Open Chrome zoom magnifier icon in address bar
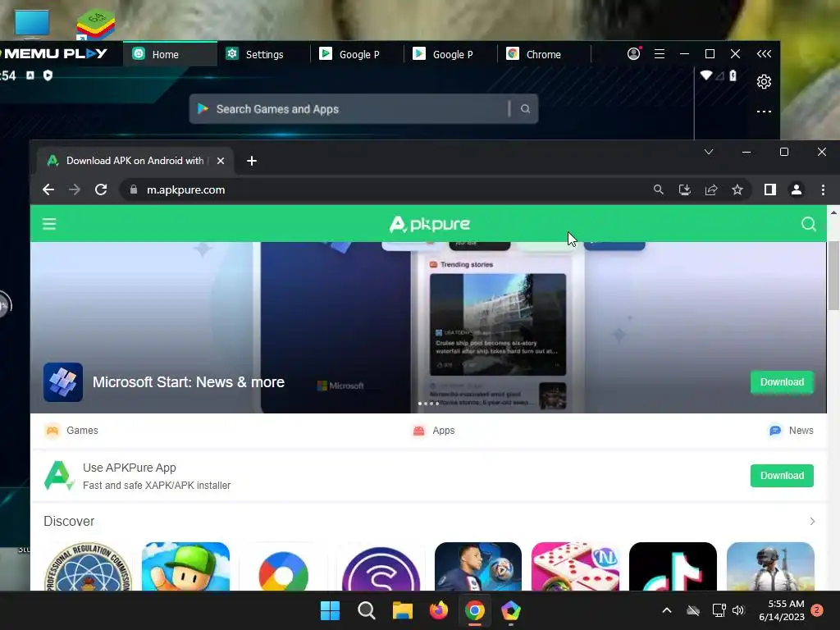The image size is (840, 630). tap(659, 189)
